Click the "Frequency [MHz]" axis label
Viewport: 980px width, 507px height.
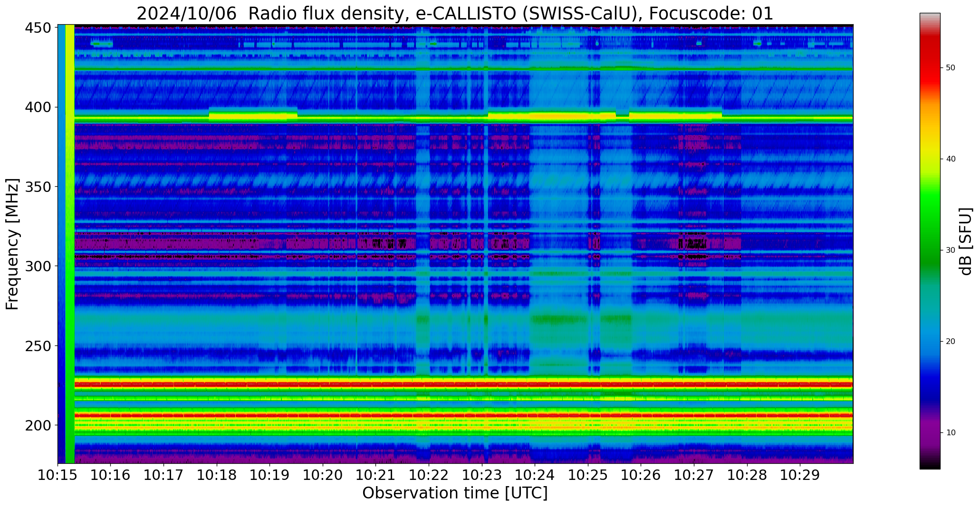pyautogui.click(x=12, y=244)
